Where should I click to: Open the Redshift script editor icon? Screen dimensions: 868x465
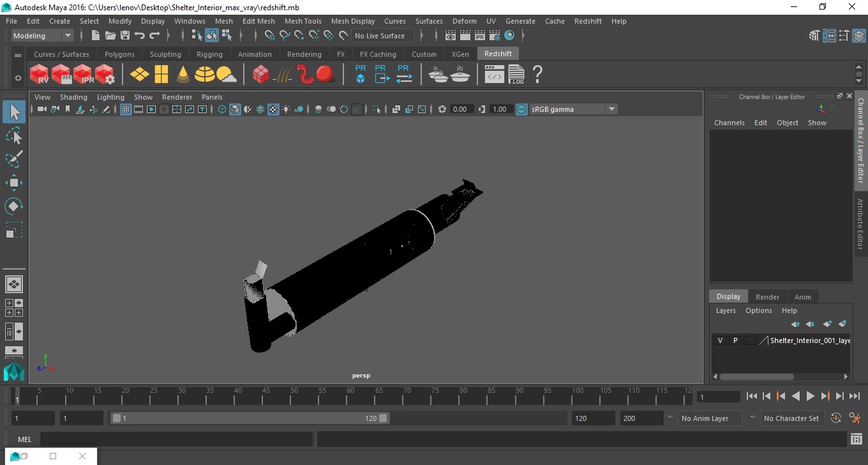[495, 74]
